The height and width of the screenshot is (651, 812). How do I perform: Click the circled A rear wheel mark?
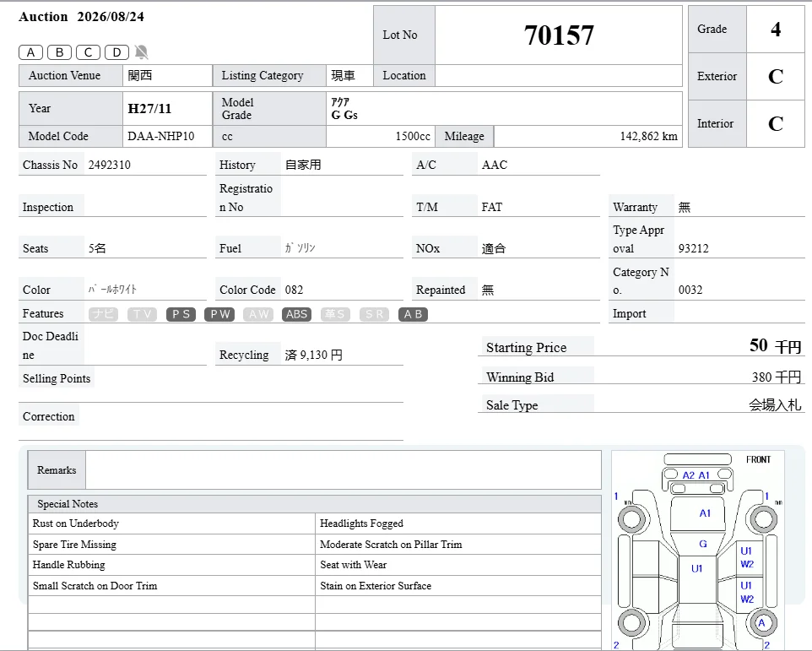[x=761, y=623]
